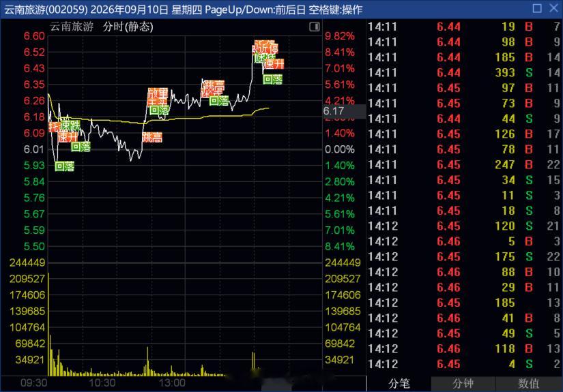
Task: Toggle the side panel icon above the chart
Action: pyautogui.click(x=314, y=27)
